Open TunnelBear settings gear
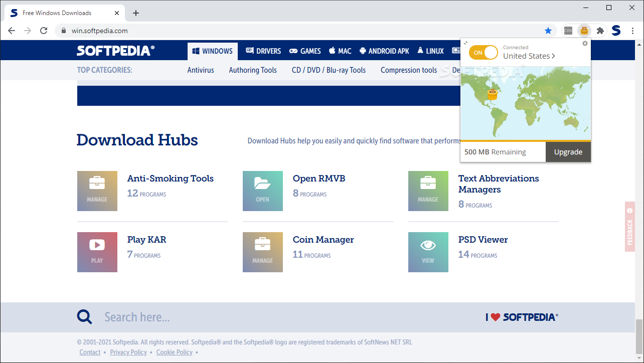This screenshot has width=644, height=363. coord(585,44)
